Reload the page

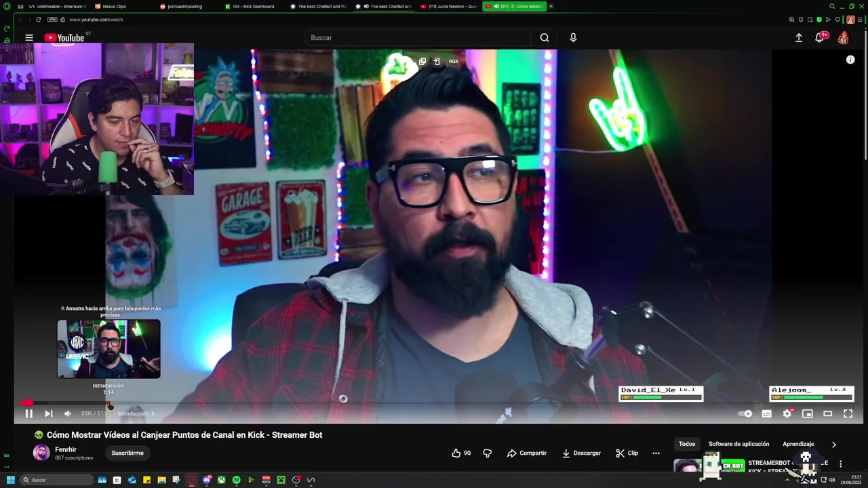coord(39,20)
